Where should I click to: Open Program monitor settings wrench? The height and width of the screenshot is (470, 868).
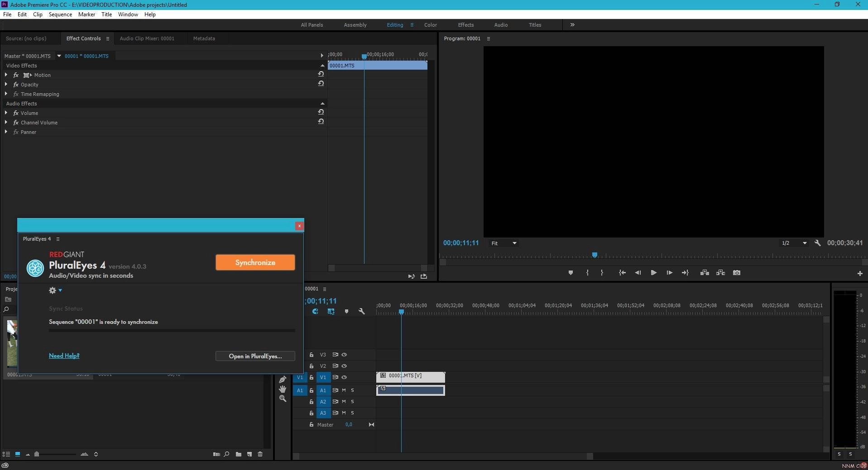click(817, 243)
